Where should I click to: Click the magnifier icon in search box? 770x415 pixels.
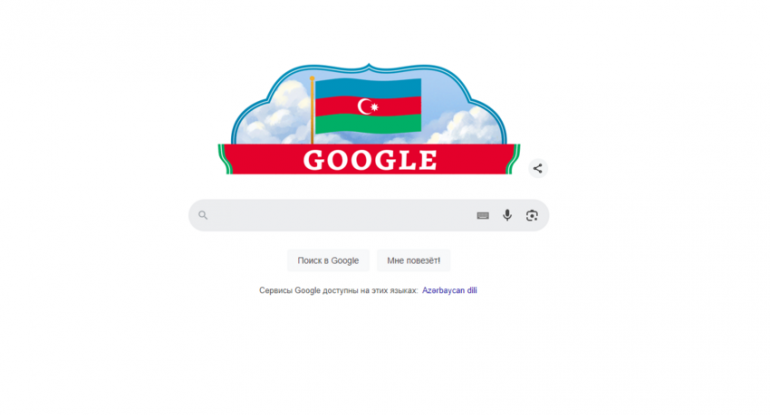[x=203, y=215]
